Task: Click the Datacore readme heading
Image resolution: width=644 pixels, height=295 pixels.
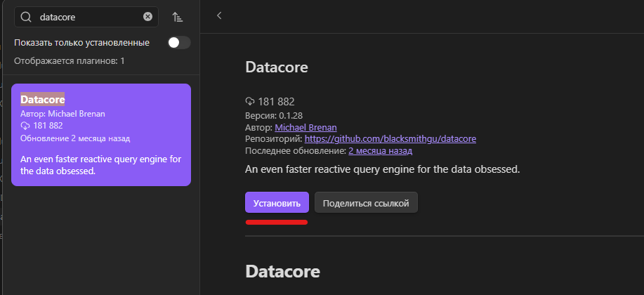Action: coord(282,271)
